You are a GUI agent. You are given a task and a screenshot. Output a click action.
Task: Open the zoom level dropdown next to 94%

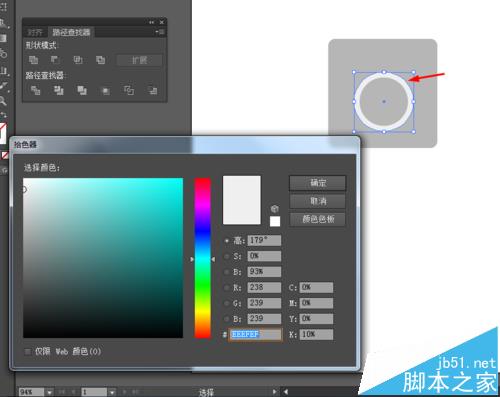(49, 392)
